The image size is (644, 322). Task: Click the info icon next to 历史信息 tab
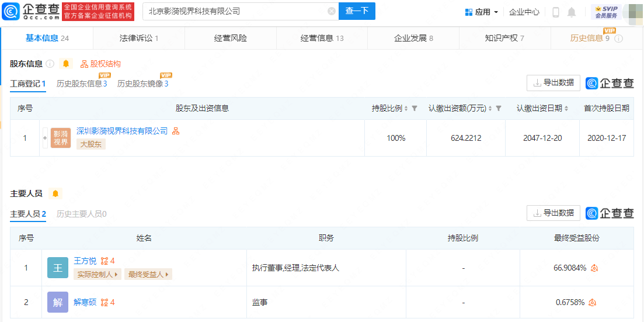618,39
